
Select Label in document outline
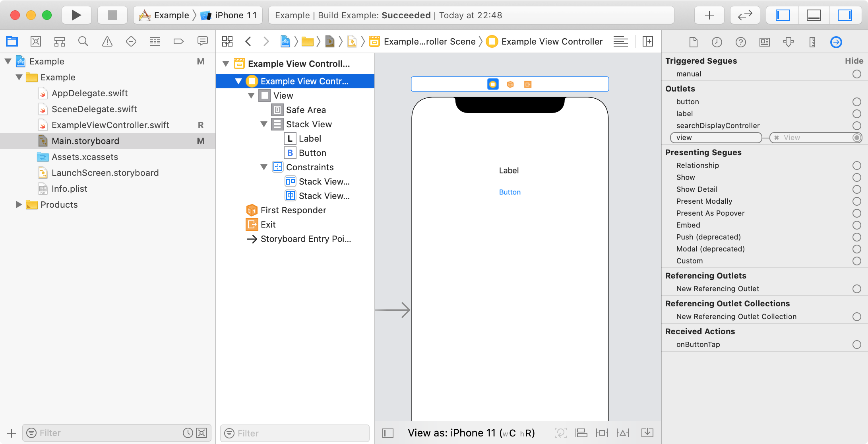point(310,138)
